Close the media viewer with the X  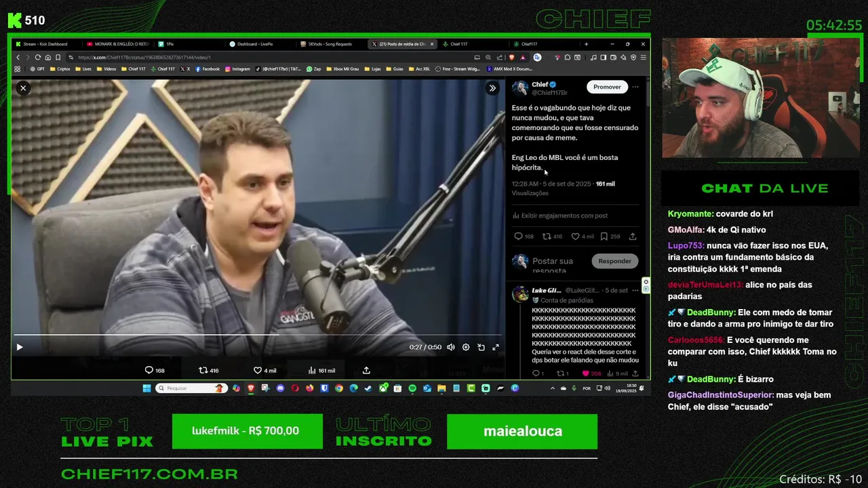[23, 88]
